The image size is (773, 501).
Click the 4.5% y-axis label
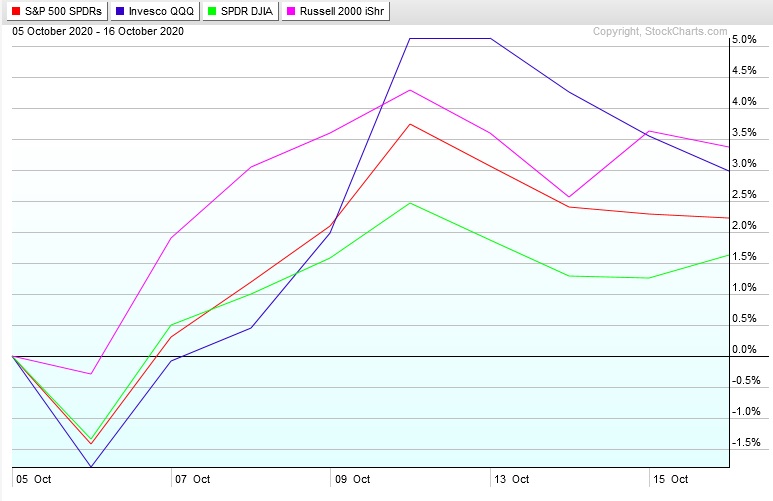[x=744, y=71]
